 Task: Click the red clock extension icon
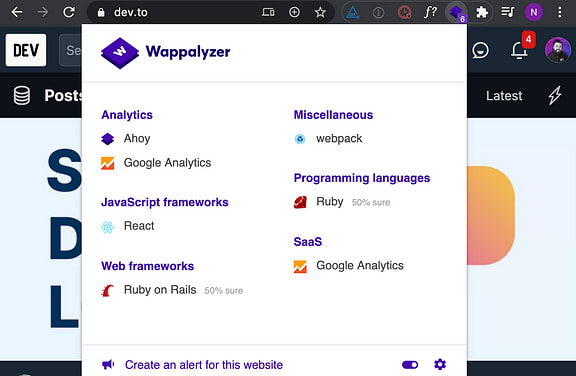coord(404,13)
